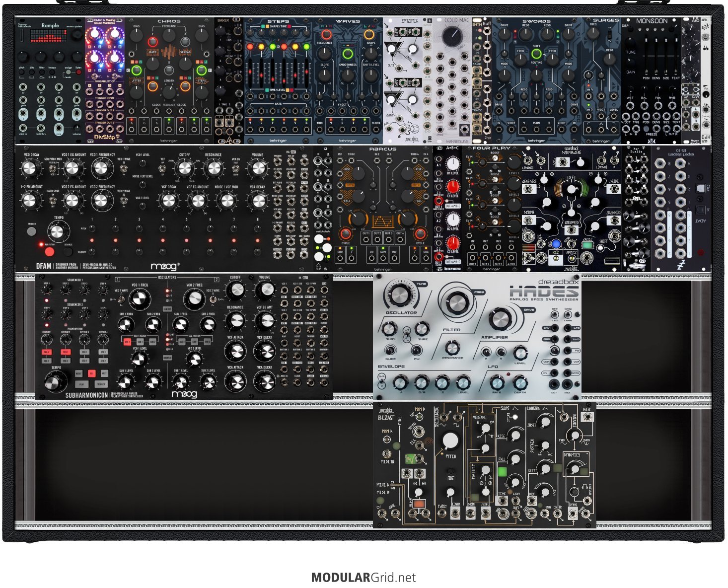This screenshot has height=588, width=728.
Task: Click the Hades LFO Rate knob
Action: click(497, 382)
